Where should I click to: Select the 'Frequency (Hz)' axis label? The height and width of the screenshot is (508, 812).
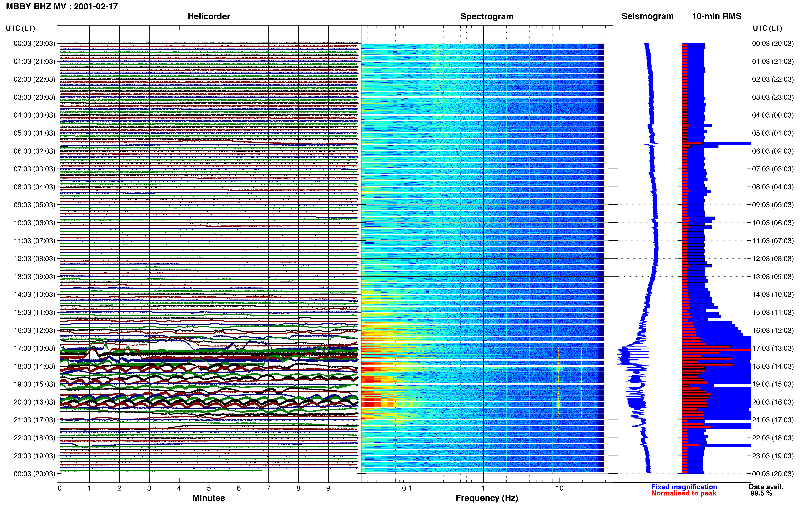(487, 498)
